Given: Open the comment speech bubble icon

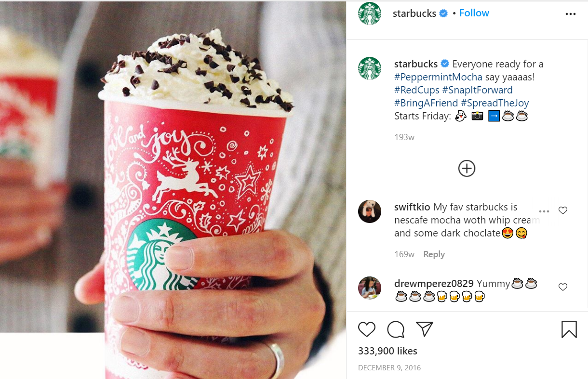Looking at the screenshot, I should point(396,329).
